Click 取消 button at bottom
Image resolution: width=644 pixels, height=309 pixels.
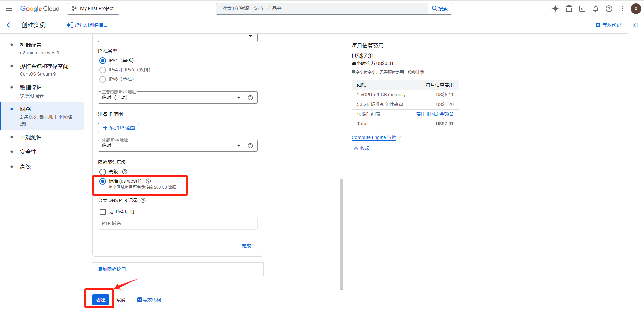pyautogui.click(x=121, y=300)
